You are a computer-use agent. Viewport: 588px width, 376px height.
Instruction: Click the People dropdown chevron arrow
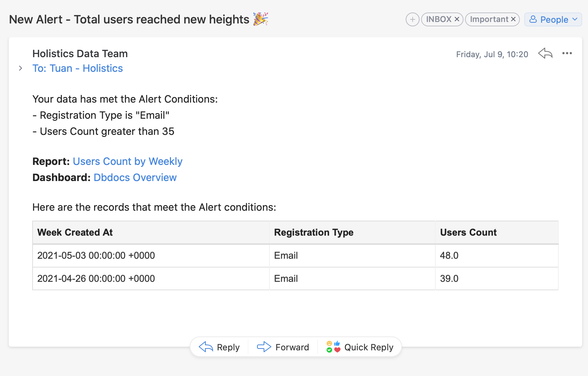(575, 19)
